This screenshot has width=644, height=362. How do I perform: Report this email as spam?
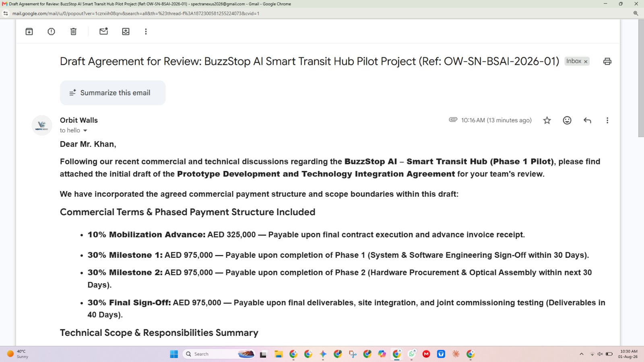point(51,31)
